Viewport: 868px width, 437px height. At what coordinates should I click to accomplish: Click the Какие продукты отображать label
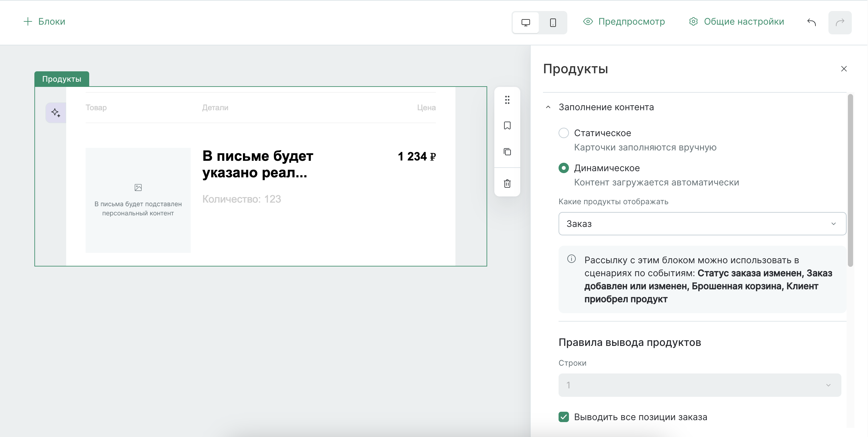tap(613, 202)
